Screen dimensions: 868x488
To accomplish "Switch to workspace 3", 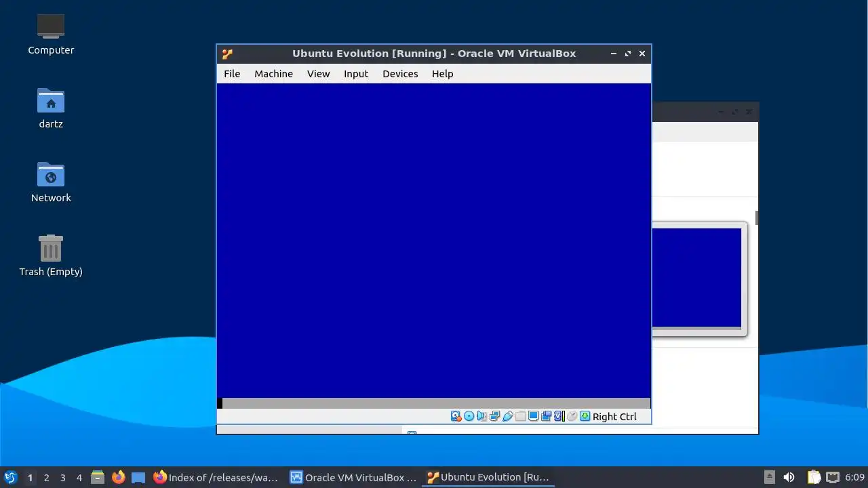I will pyautogui.click(x=62, y=478).
